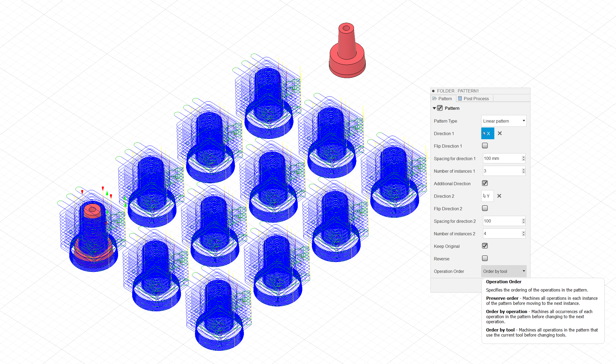Open the Pattern Type dropdown
The width and height of the screenshot is (616, 364).
tap(504, 121)
